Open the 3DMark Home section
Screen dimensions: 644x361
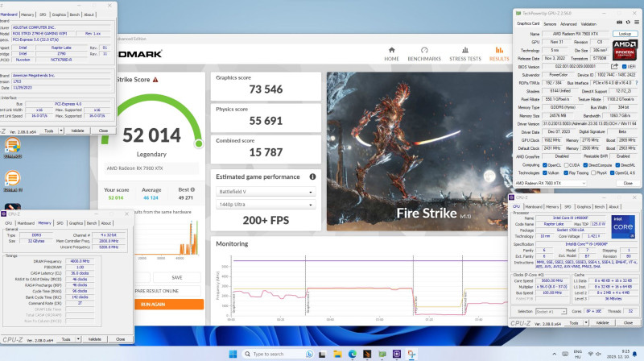tap(391, 54)
